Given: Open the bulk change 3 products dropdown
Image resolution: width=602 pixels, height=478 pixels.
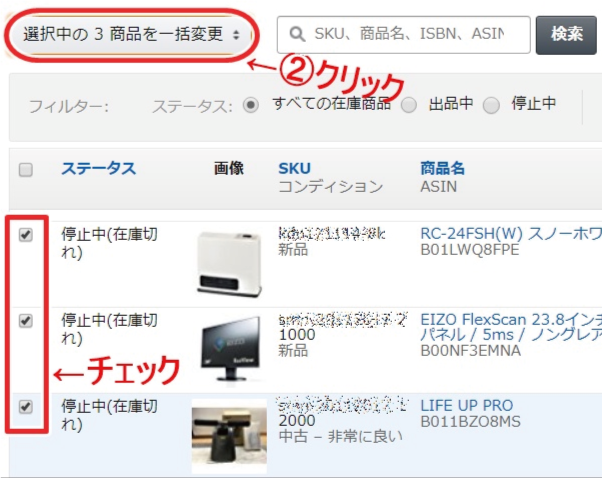Looking at the screenshot, I should click(x=131, y=34).
